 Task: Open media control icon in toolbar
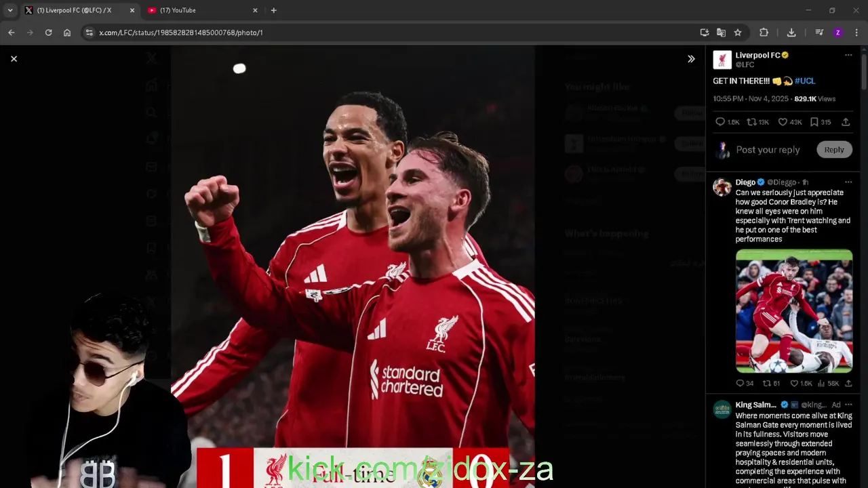819,33
